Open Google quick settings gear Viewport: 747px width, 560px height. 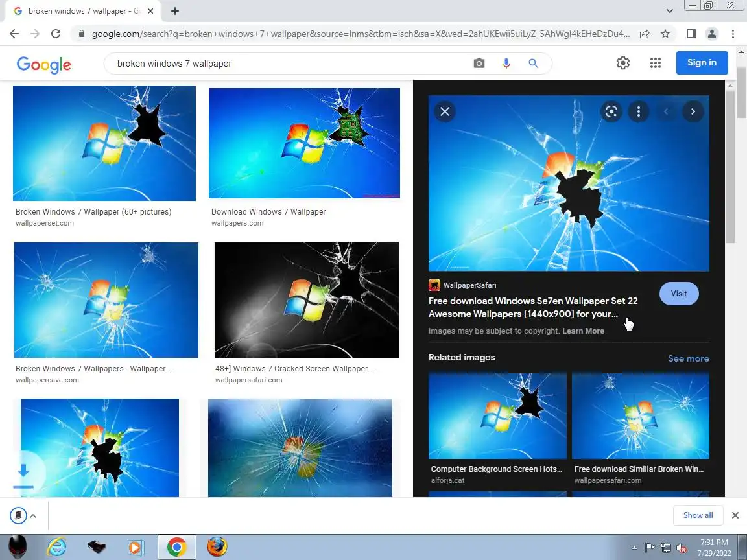pyautogui.click(x=623, y=63)
